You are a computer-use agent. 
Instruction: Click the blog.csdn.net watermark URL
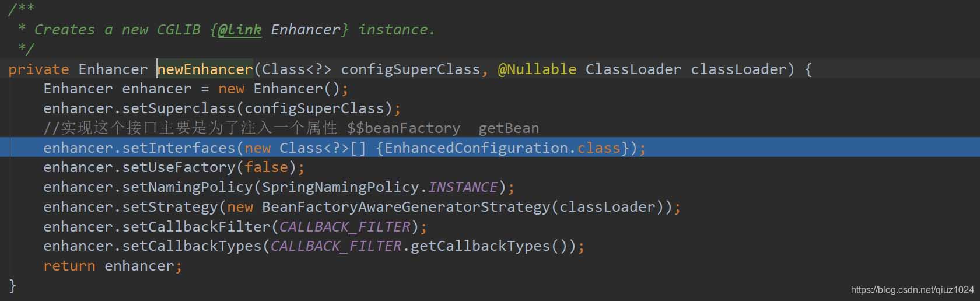coord(912,290)
